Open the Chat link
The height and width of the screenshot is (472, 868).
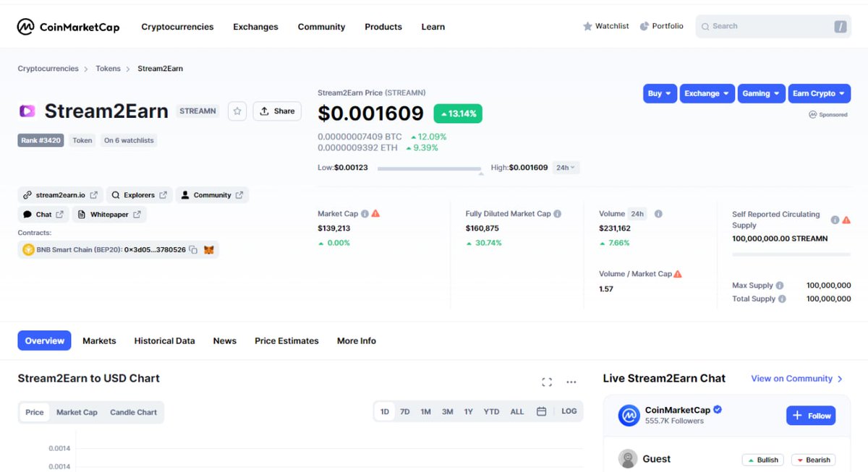[43, 215]
